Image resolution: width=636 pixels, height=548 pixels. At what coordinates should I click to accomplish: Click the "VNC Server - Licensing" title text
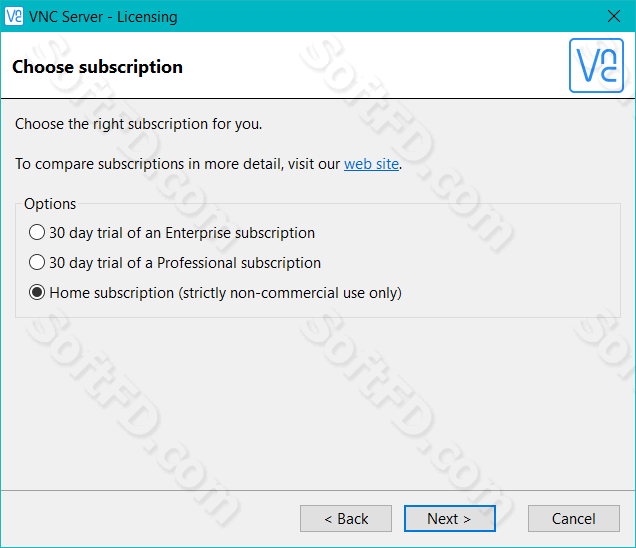pyautogui.click(x=103, y=17)
